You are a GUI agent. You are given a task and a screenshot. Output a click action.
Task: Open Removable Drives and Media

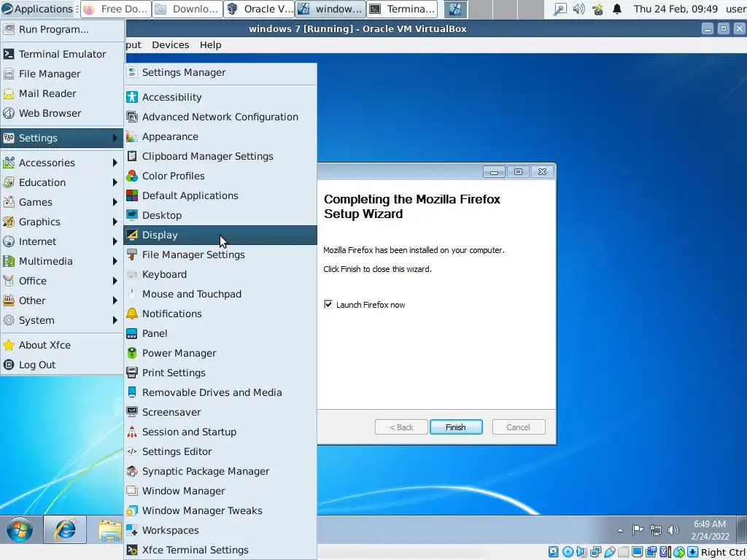(220, 392)
